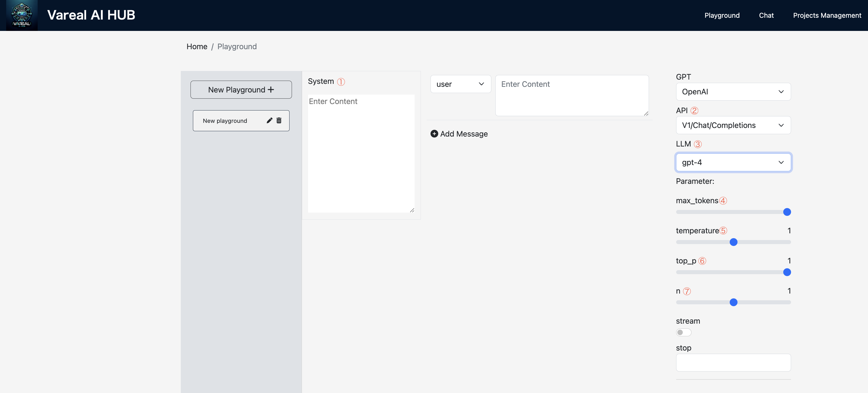Open Projects Management in the top navigation

click(x=827, y=16)
